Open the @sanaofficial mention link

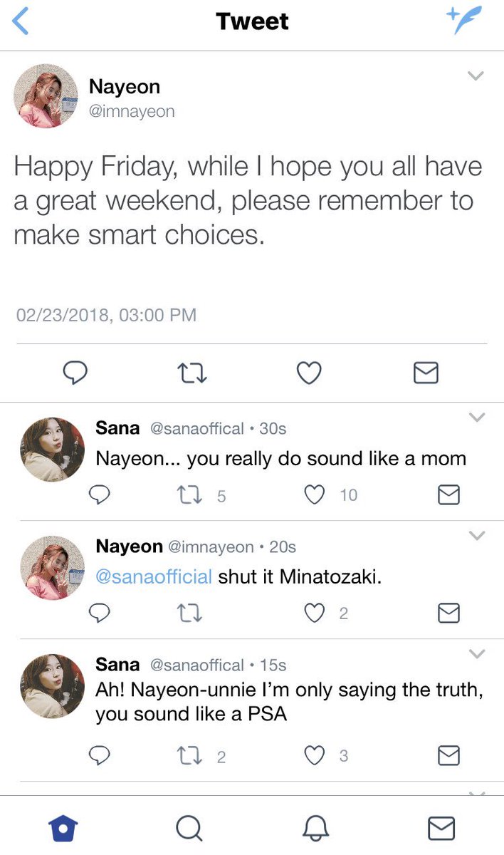(154, 577)
